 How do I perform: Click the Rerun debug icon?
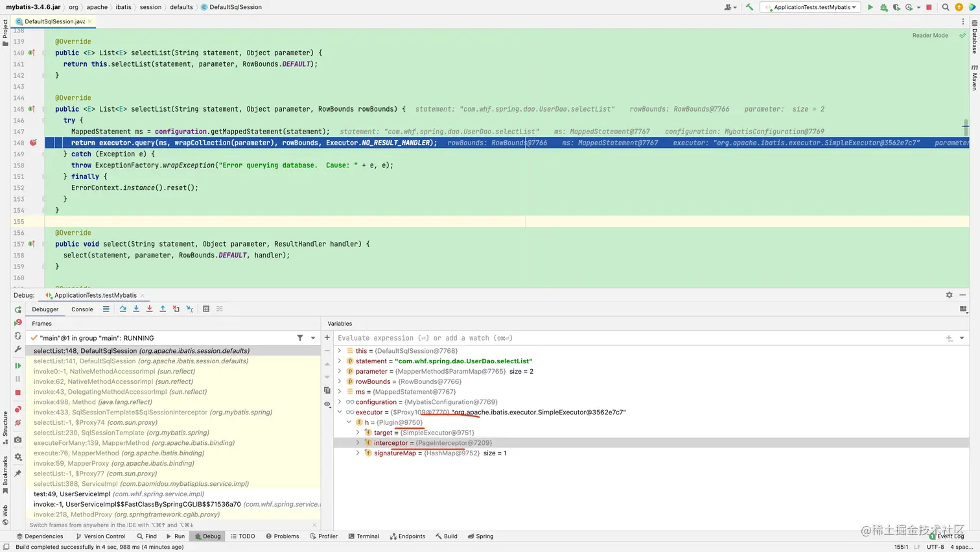coord(18,309)
